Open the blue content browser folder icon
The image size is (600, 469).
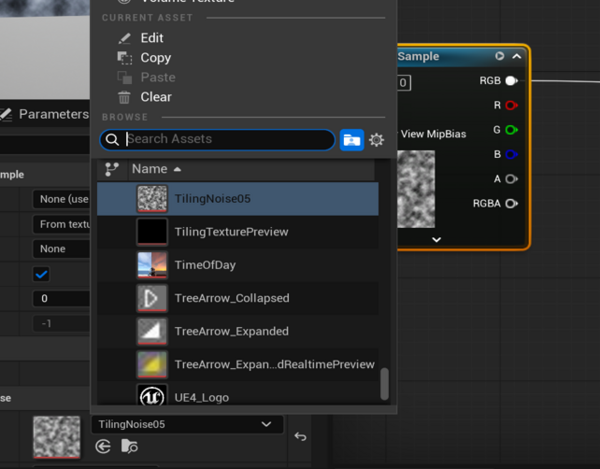(352, 140)
